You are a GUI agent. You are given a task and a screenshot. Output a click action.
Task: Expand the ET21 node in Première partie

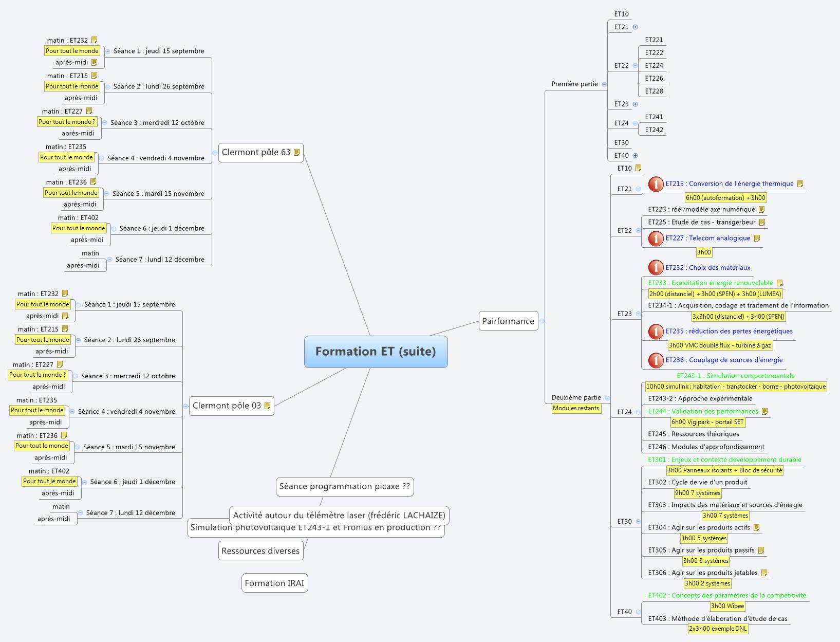coord(636,27)
